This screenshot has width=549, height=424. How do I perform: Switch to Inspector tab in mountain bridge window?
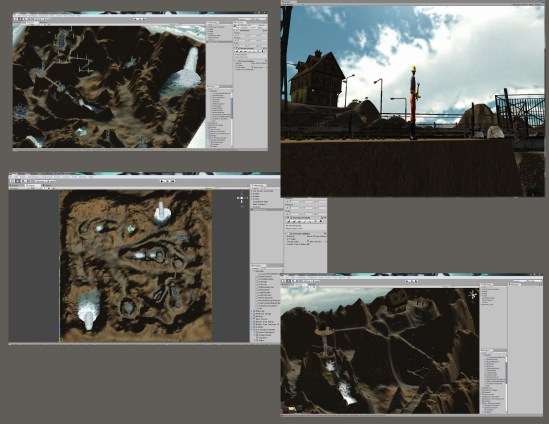point(515,284)
